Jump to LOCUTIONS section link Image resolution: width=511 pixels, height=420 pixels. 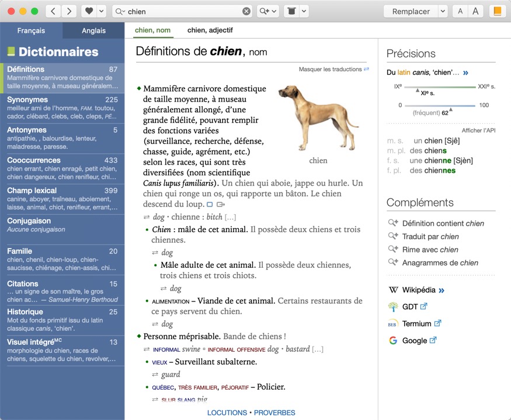point(227,412)
